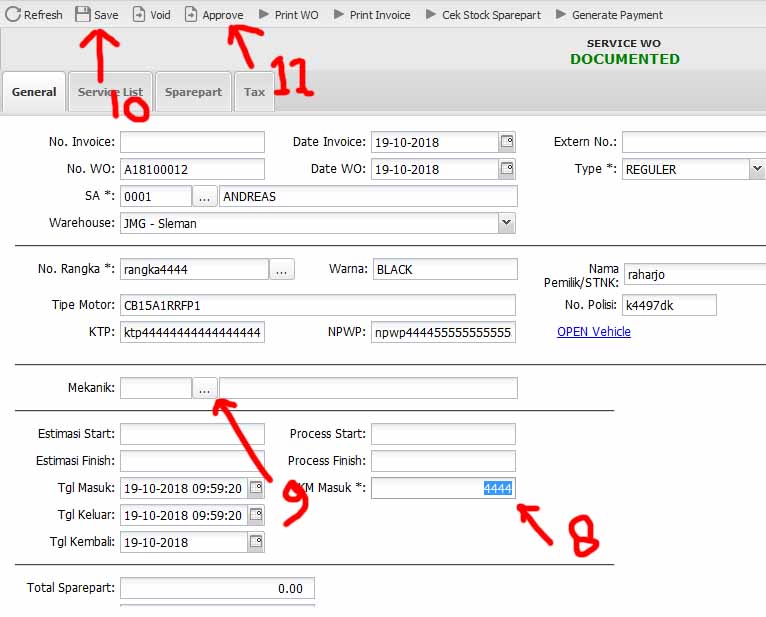Click the KM Masuk input field
This screenshot has width=766, height=617.
click(x=443, y=488)
